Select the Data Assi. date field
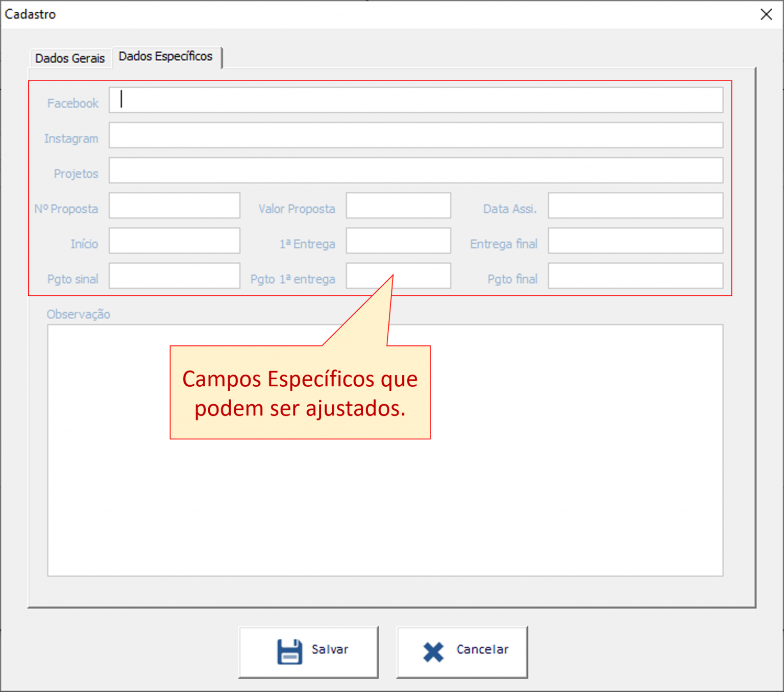 [x=634, y=205]
